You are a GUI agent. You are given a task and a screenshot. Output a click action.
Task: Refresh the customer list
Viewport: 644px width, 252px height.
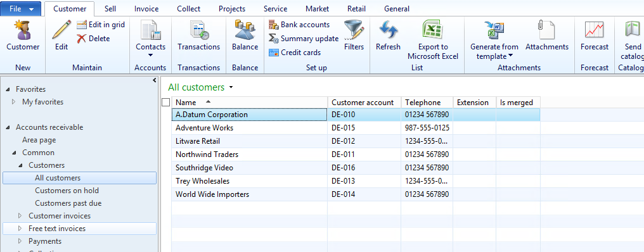[x=388, y=35]
